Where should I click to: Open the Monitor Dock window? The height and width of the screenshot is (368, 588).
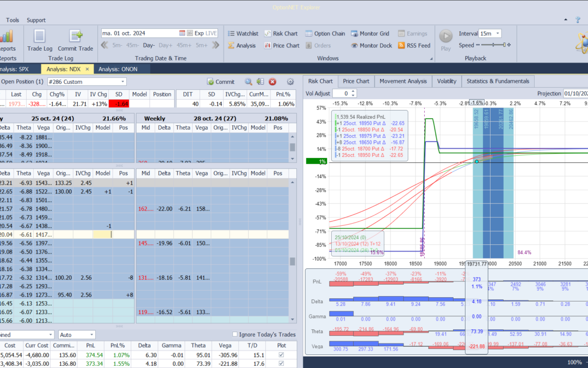point(371,45)
